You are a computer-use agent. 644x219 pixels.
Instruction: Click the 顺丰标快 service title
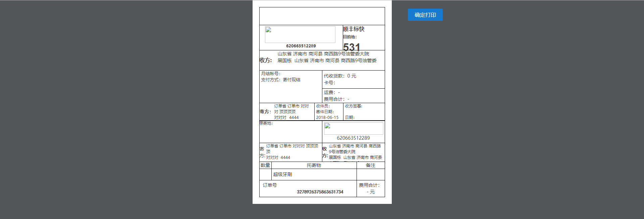coord(354,29)
